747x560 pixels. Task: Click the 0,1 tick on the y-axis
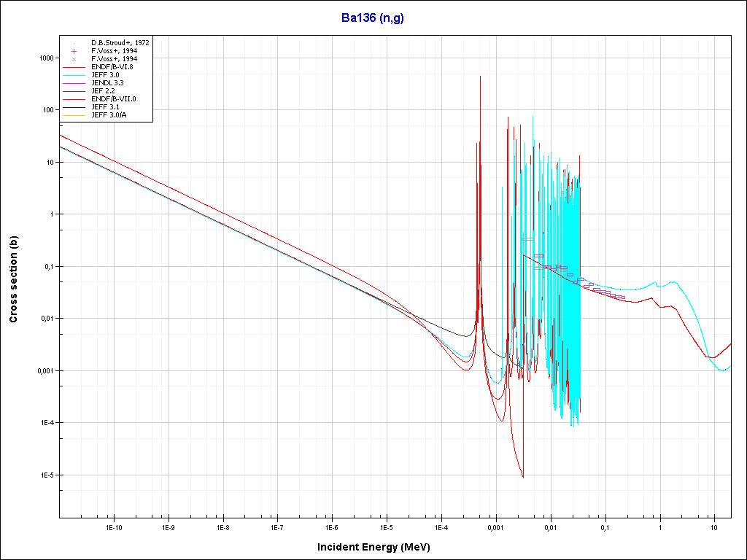tap(47, 267)
